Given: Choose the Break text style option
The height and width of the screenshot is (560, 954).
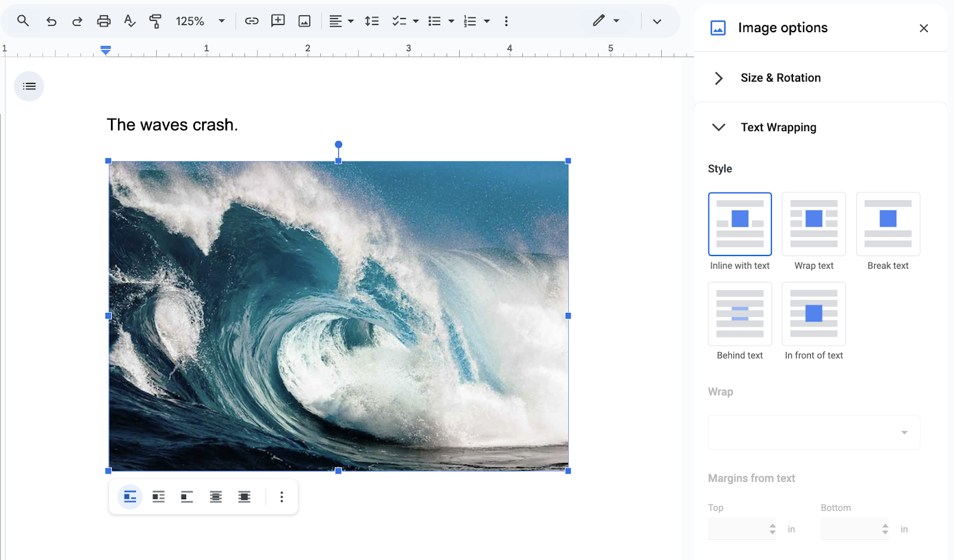Looking at the screenshot, I should click(888, 225).
